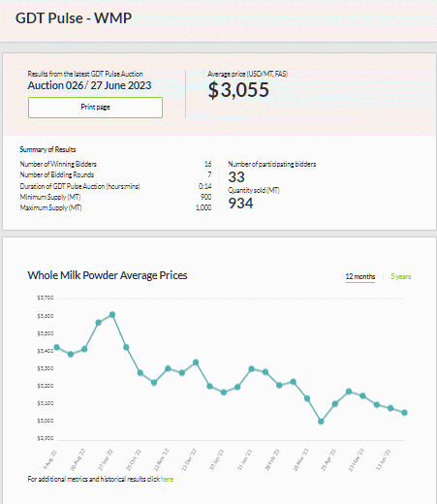
Task: Click the 'Minimum Supply (MT)' label
Action: (50, 197)
